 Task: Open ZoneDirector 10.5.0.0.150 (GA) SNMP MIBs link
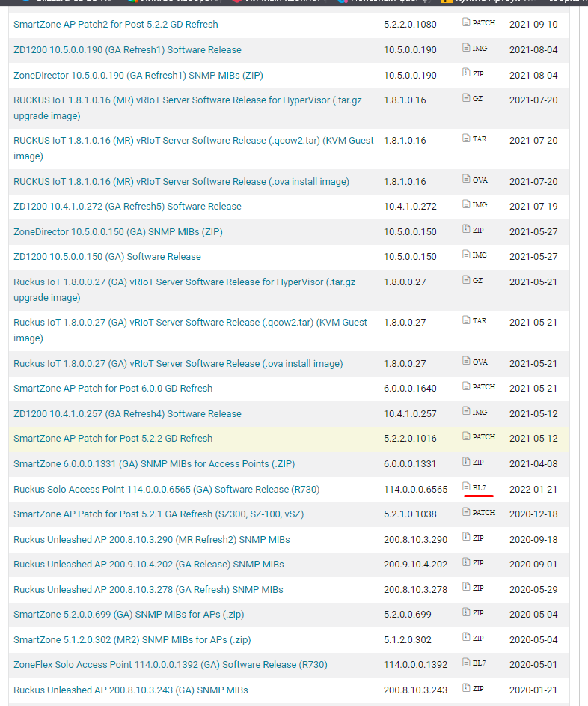(x=118, y=232)
